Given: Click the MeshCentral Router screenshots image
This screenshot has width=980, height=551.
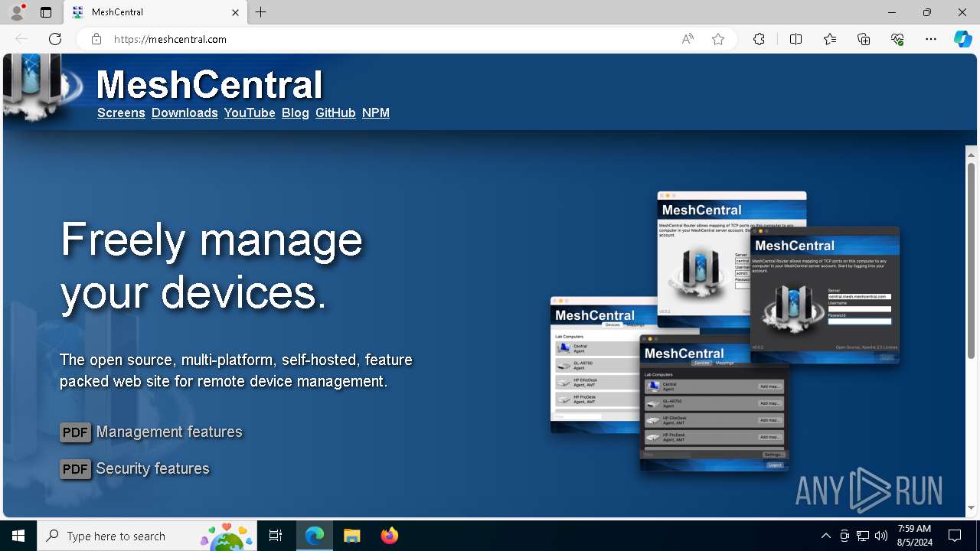Looking at the screenshot, I should pos(724,331).
